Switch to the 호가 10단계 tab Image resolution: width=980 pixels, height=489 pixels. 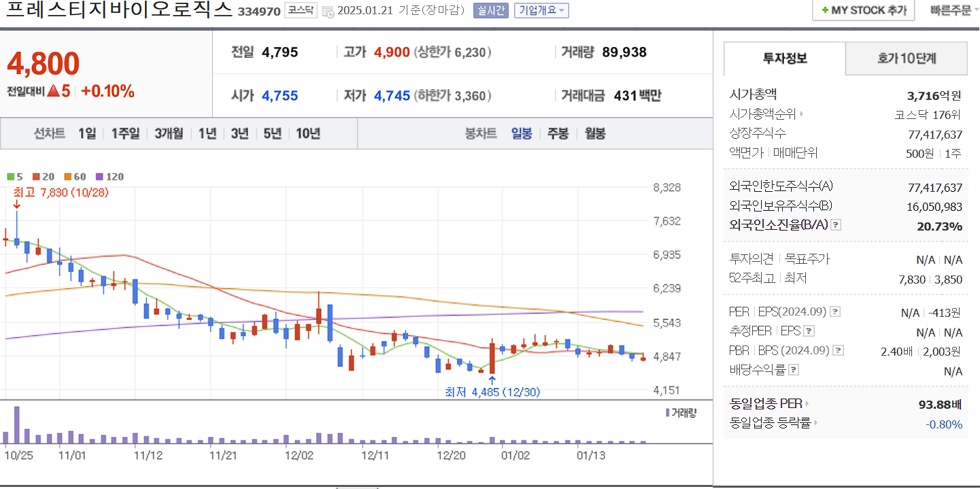pos(906,59)
